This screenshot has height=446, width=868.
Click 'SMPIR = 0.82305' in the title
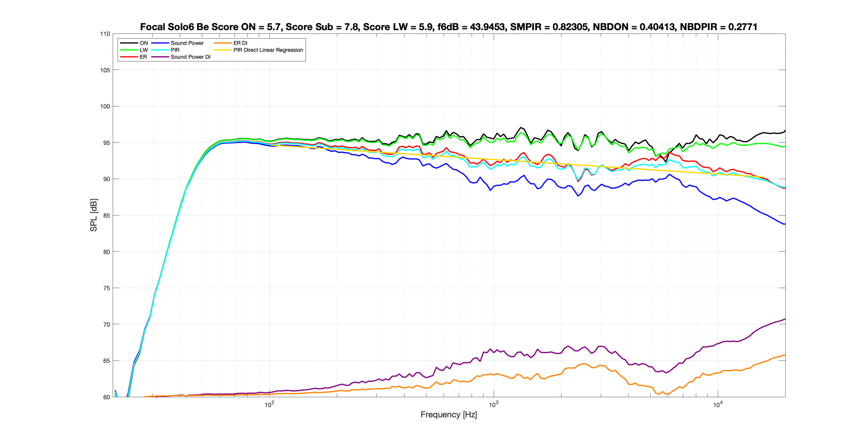(549, 27)
